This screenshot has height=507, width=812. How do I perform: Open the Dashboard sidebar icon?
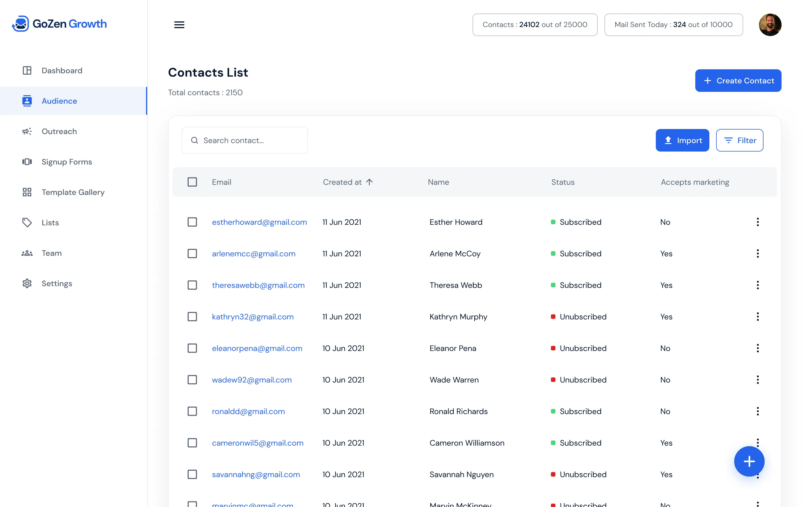27,70
